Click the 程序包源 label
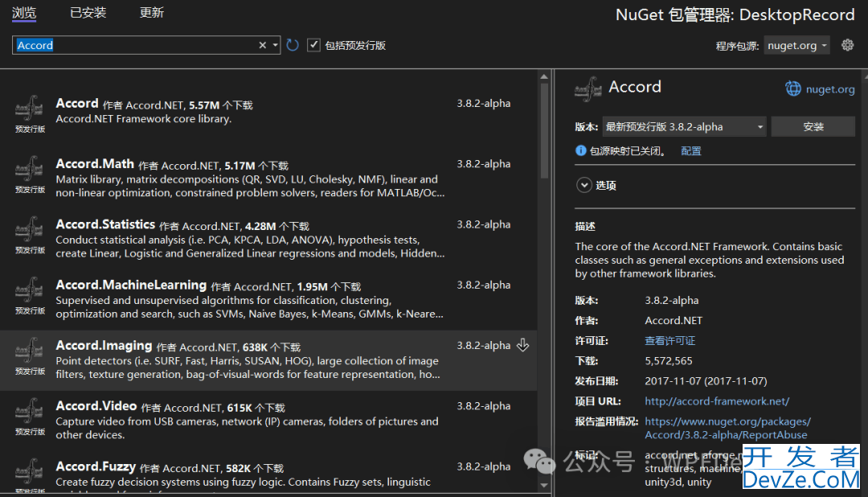 point(737,46)
